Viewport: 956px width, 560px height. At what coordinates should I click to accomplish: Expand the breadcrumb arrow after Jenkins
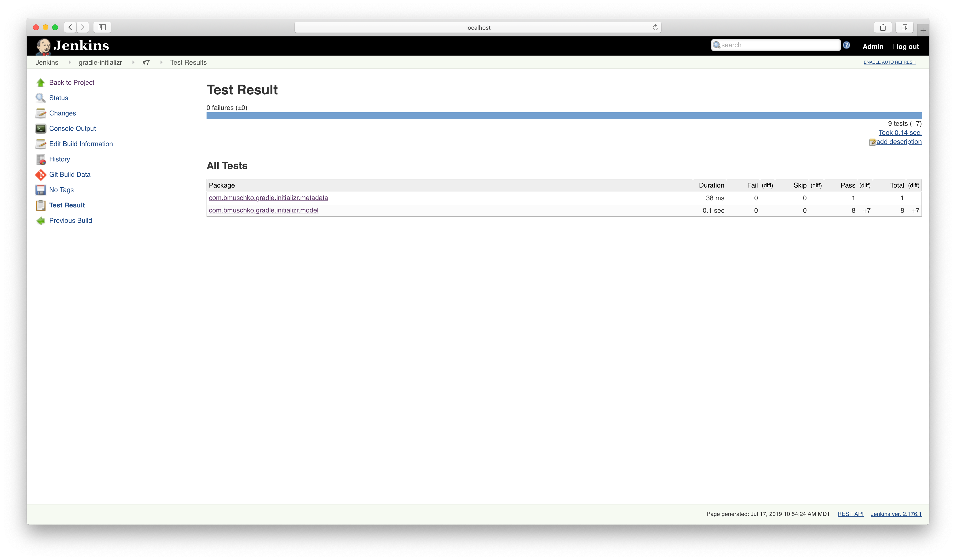tap(69, 63)
